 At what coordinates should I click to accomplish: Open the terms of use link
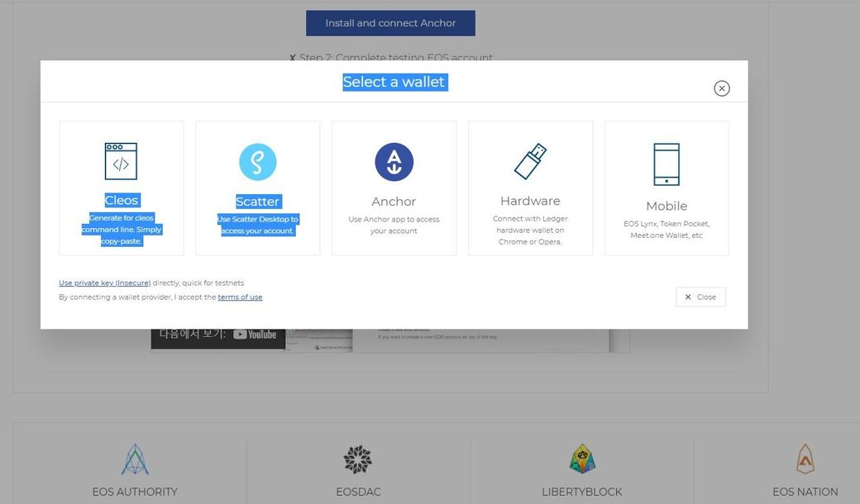240,297
